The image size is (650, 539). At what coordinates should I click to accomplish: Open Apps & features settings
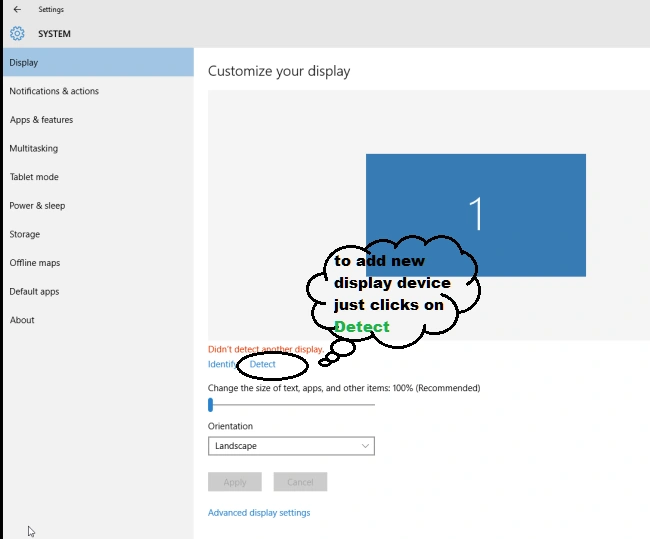coord(98,119)
